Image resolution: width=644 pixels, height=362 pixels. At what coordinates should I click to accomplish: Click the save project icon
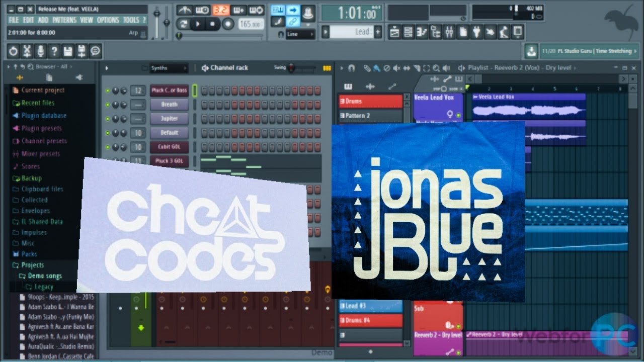[68, 51]
